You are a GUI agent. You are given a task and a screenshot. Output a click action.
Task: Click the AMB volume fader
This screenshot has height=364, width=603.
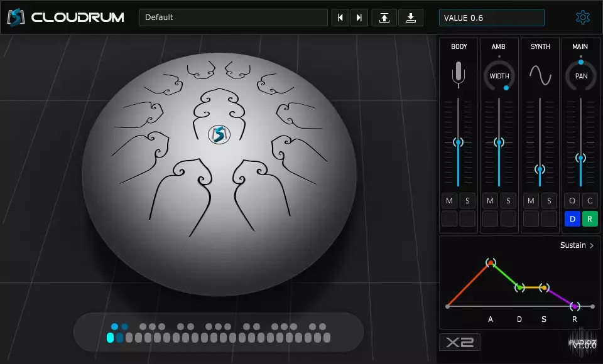coord(499,142)
